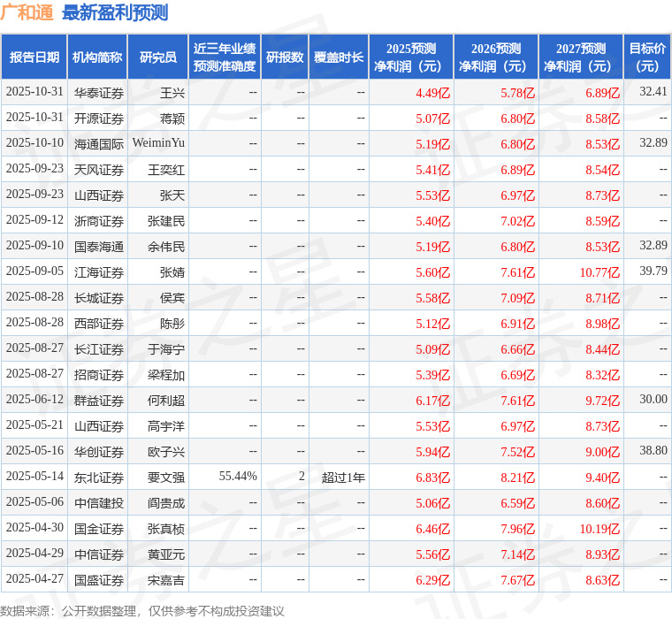Click the 数据来源 footer note
Image resolution: width=672 pixels, height=619 pixels.
pos(141,611)
